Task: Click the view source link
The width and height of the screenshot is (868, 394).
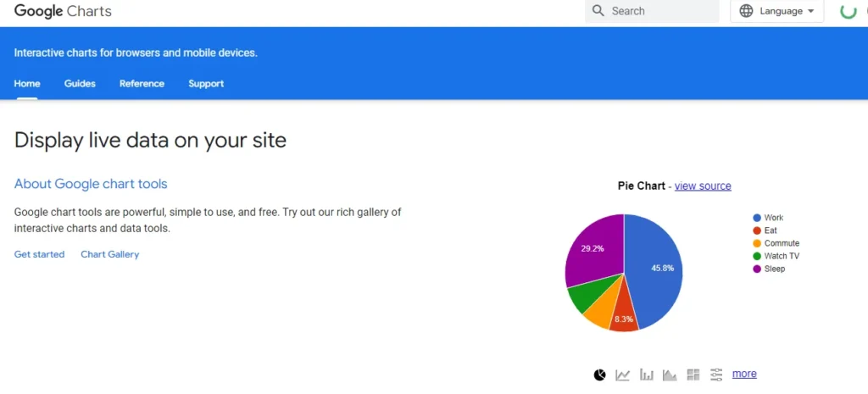Action: pyautogui.click(x=703, y=186)
